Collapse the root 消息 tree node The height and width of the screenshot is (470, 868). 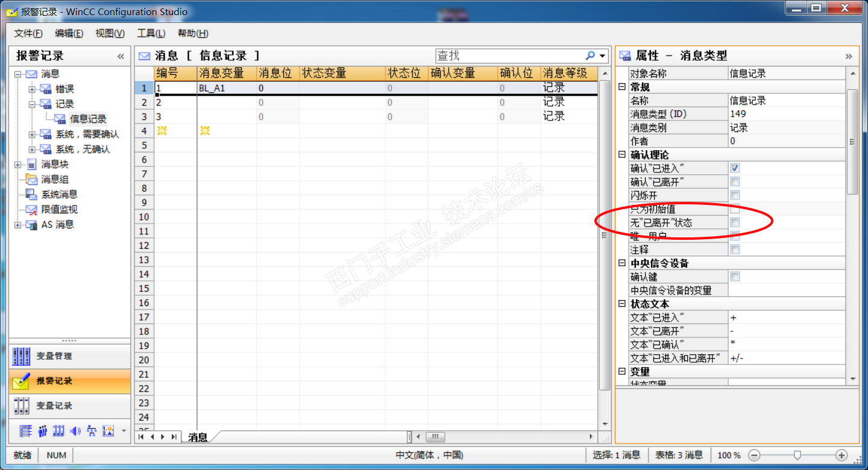(x=17, y=74)
